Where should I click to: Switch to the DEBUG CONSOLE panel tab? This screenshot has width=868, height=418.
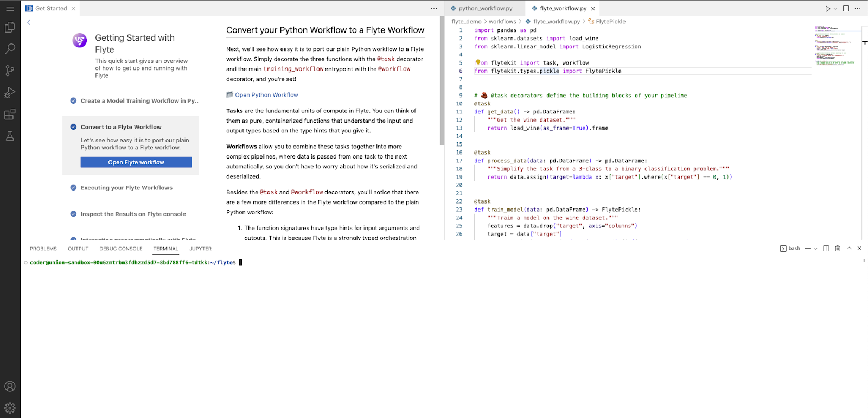tap(121, 249)
